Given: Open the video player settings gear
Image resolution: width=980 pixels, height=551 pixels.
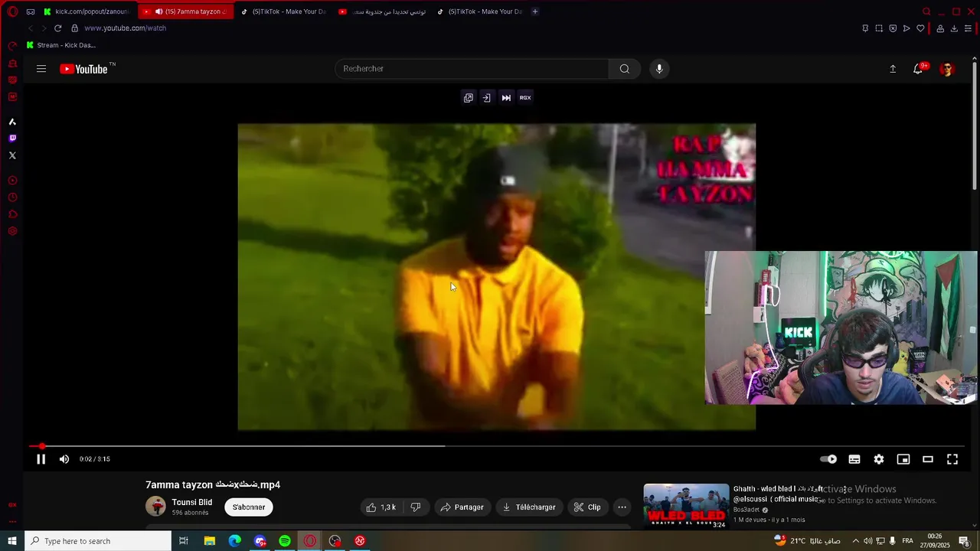Looking at the screenshot, I should coord(879,459).
